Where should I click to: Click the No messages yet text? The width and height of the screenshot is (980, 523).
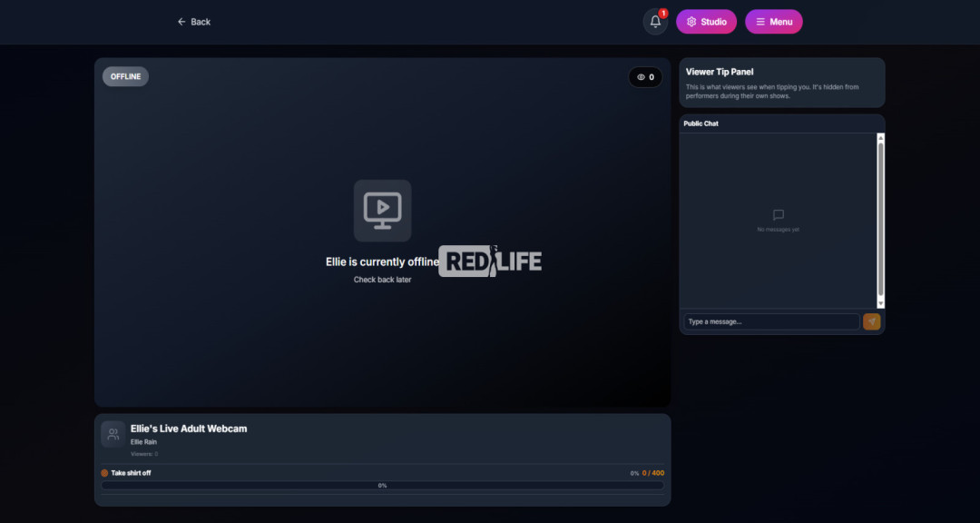pyautogui.click(x=779, y=230)
